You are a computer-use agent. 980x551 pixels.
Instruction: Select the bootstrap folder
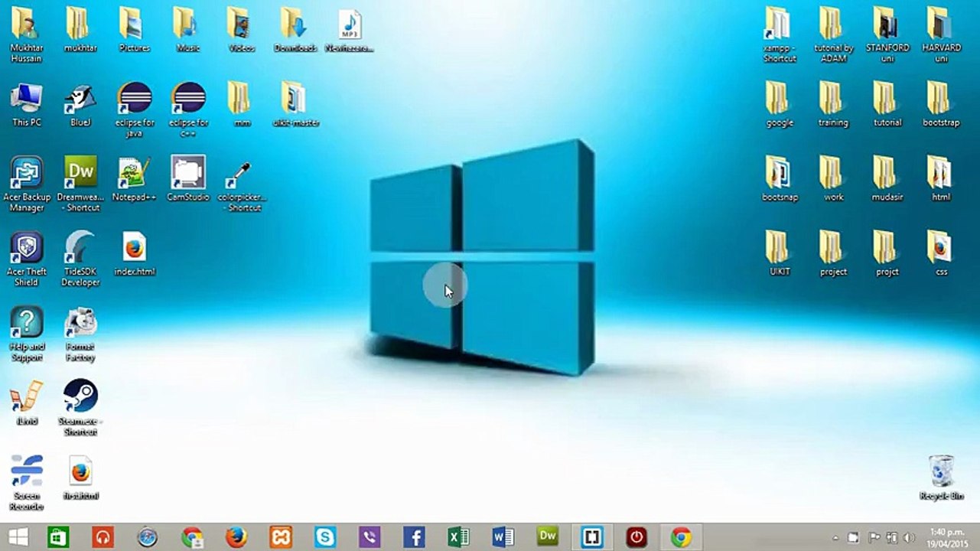pos(941,104)
